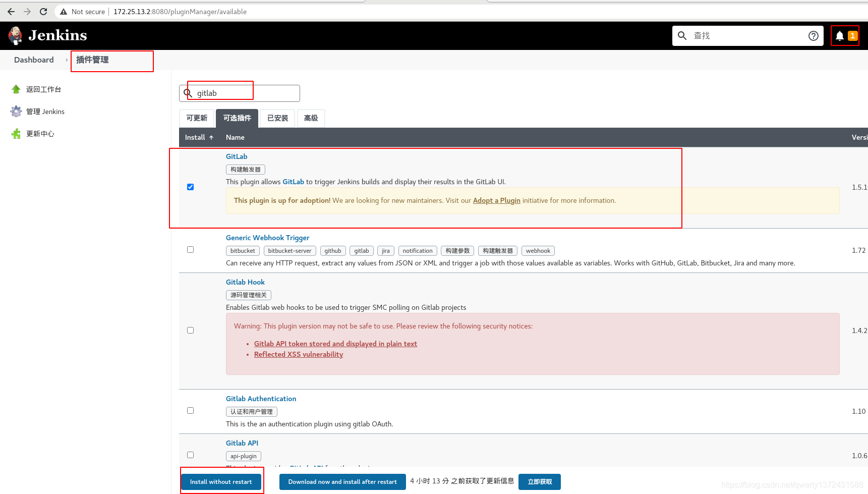Viewport: 868px width, 494px height.
Task: Click the 查找 header search field
Action: (748, 35)
